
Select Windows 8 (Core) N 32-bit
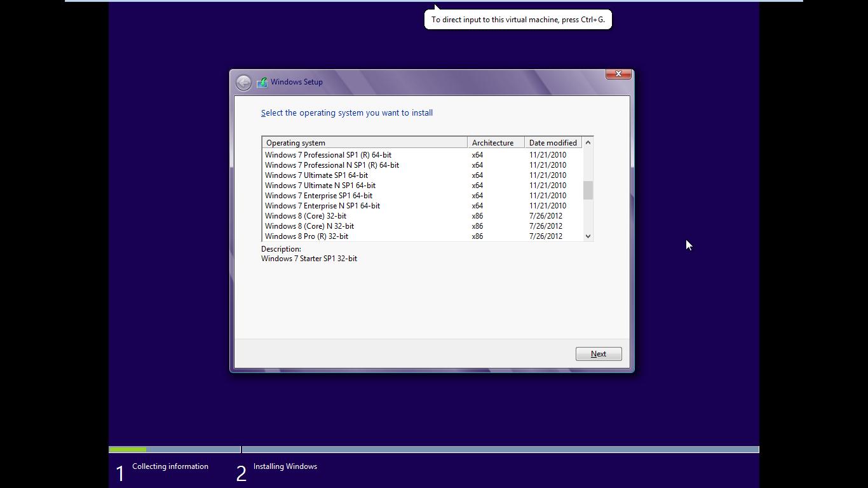click(x=422, y=226)
